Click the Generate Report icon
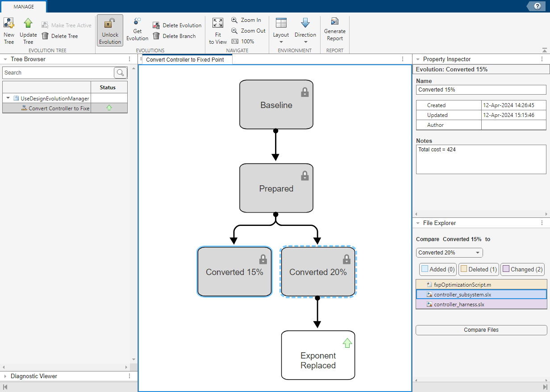Viewport: 550px width, 392px height. click(x=334, y=22)
